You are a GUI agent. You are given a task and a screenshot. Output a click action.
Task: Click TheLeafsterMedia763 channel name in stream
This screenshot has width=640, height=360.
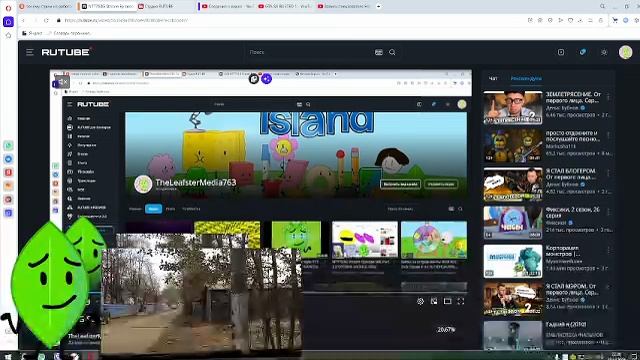tap(196, 182)
